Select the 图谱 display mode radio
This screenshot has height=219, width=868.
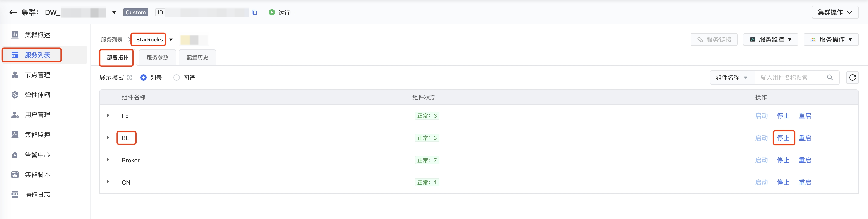pyautogui.click(x=177, y=78)
